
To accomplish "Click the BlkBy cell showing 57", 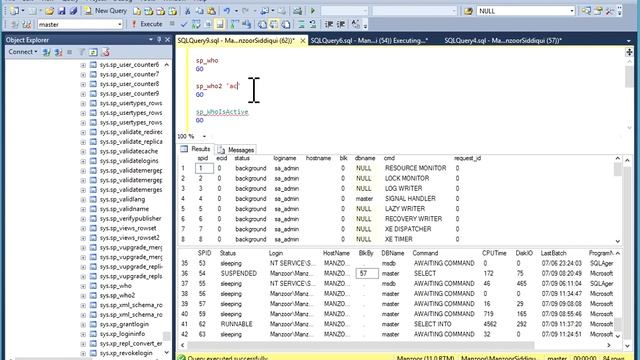I will coord(367,273).
